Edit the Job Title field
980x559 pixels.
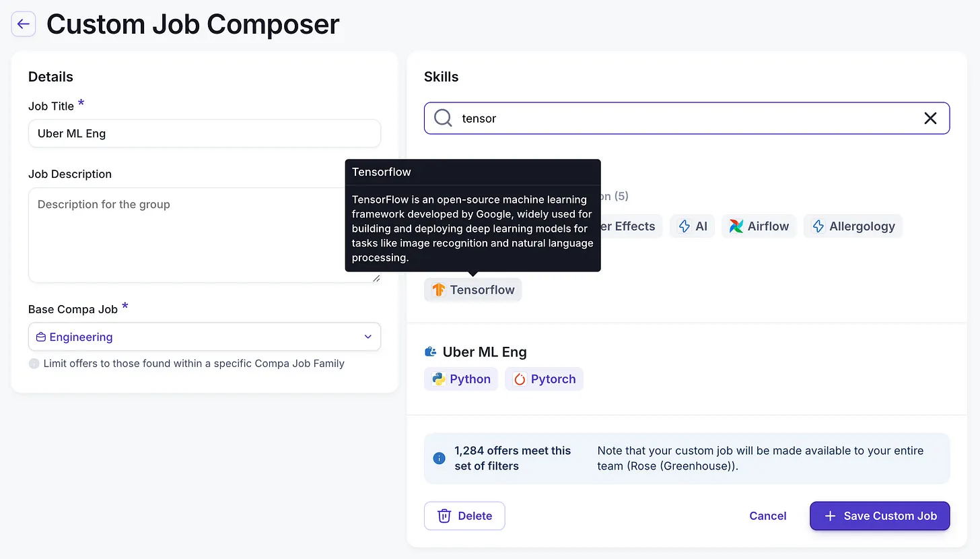[x=205, y=133]
